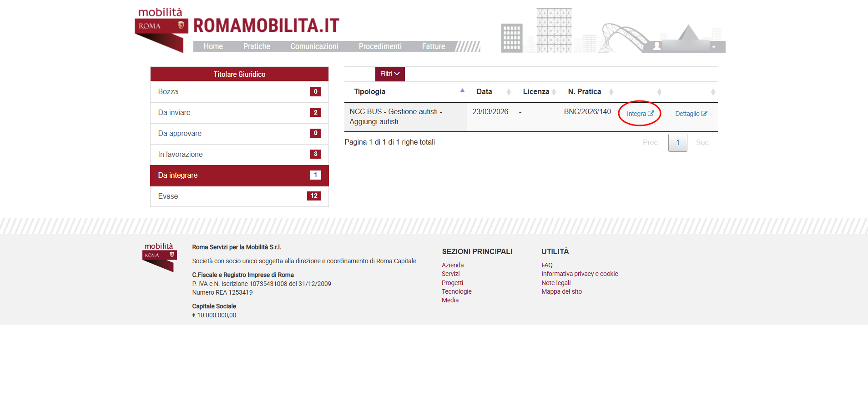The image size is (868, 401).
Task: Click the Pagina 1 di 1 rows text
Action: tap(389, 142)
